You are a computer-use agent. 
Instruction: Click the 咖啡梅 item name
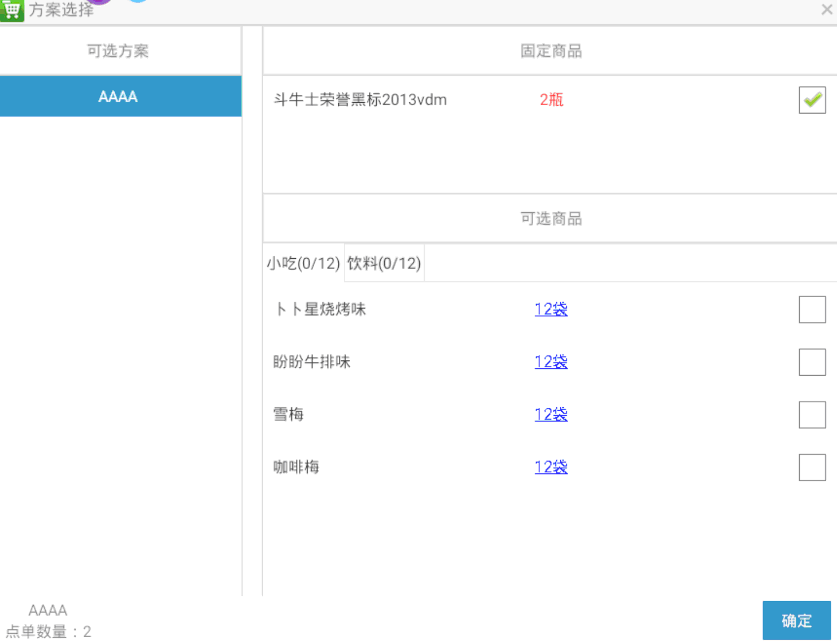(x=297, y=467)
